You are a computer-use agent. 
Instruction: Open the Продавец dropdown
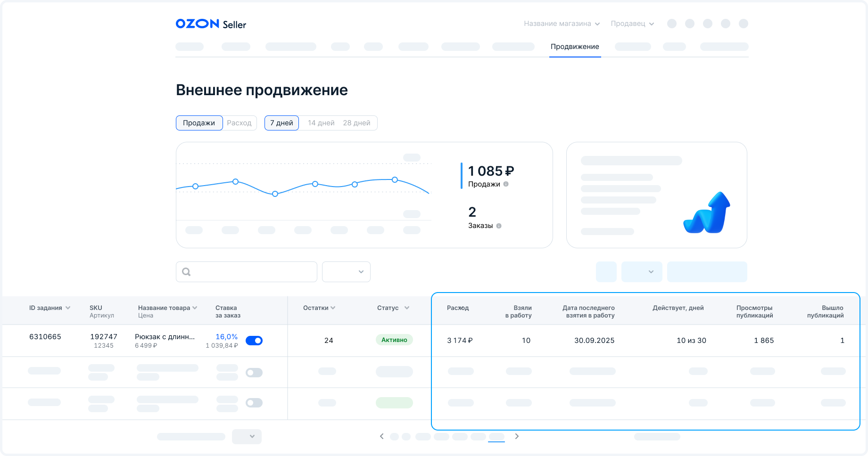coord(632,24)
